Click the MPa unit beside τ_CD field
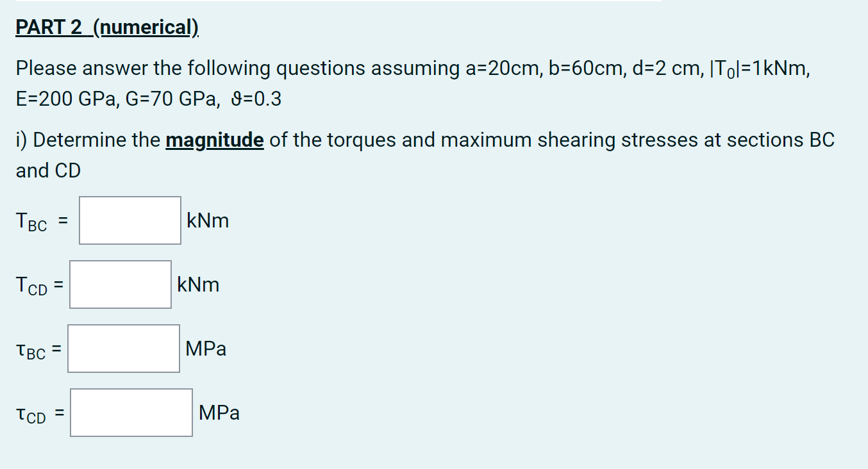 pyautogui.click(x=220, y=413)
